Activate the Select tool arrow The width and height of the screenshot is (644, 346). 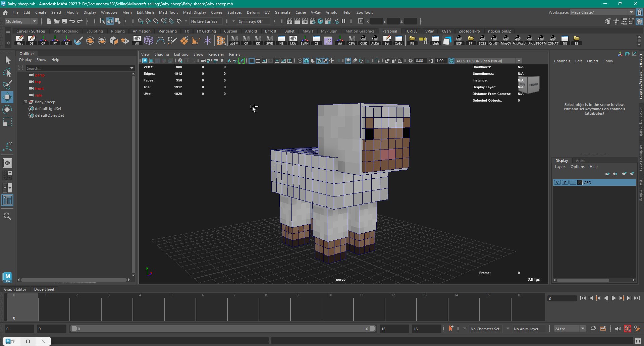[7, 60]
